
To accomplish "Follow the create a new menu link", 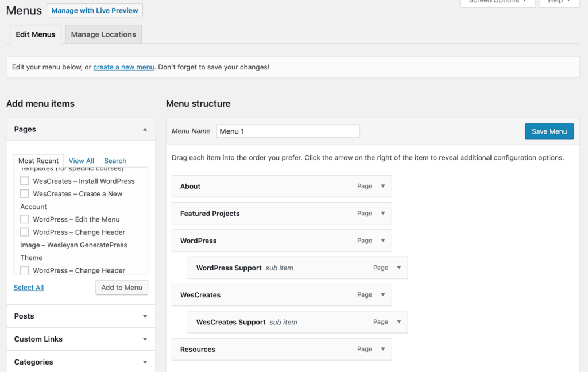I will pyautogui.click(x=124, y=67).
